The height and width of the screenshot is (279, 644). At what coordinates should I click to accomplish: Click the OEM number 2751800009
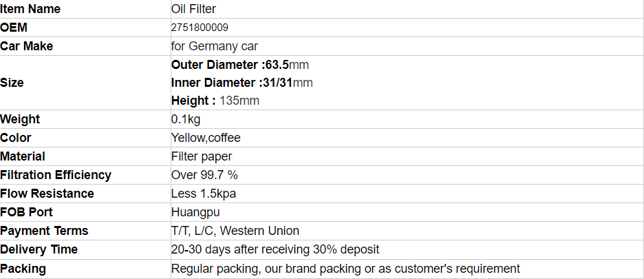tap(200, 28)
